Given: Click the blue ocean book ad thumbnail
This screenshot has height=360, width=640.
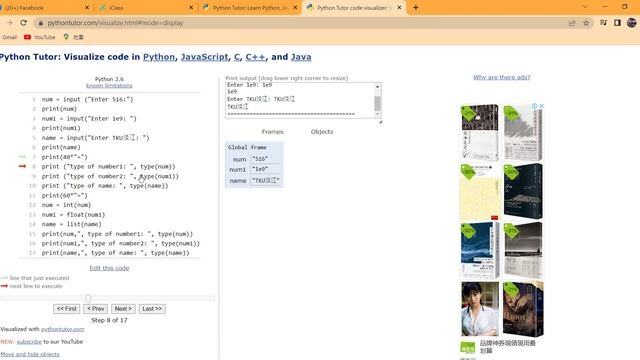Looking at the screenshot, I should tap(480, 250).
